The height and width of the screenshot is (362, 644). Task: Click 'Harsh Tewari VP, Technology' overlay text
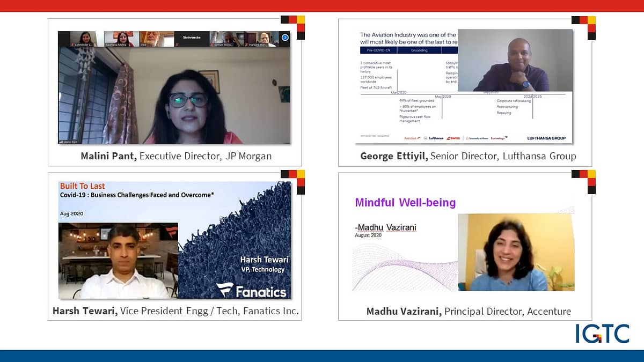coord(264,264)
